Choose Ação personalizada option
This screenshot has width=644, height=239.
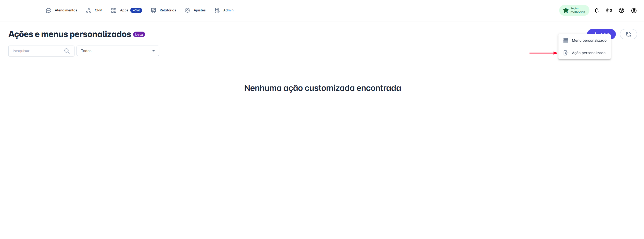click(588, 53)
